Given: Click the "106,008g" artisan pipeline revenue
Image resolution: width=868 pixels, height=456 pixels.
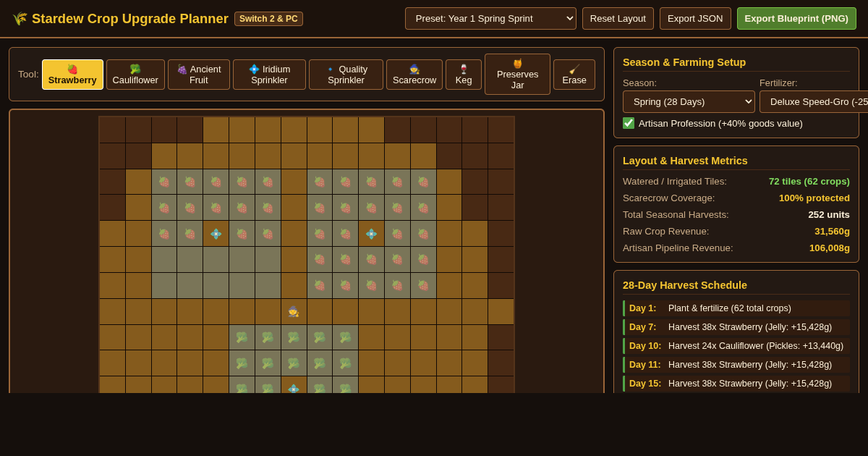Looking at the screenshot, I should coord(830,248).
